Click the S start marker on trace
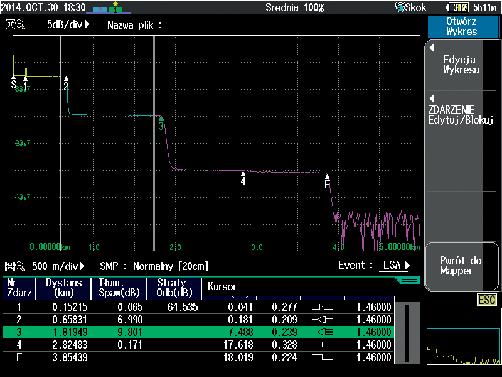This screenshot has width=502, height=377. coord(13,82)
